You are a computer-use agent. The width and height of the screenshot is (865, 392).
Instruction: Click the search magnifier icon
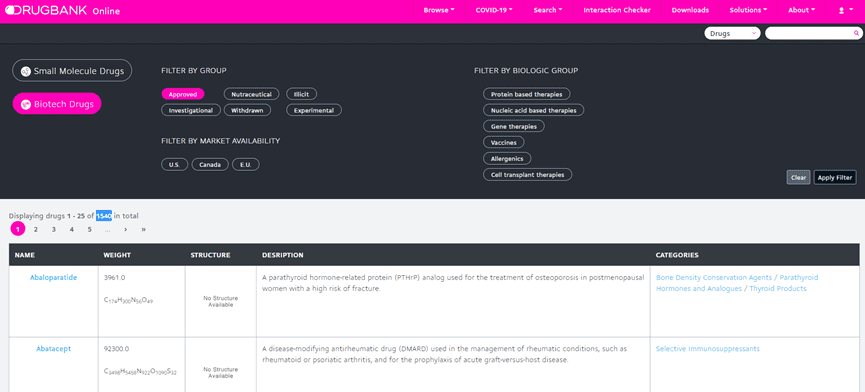[x=856, y=33]
